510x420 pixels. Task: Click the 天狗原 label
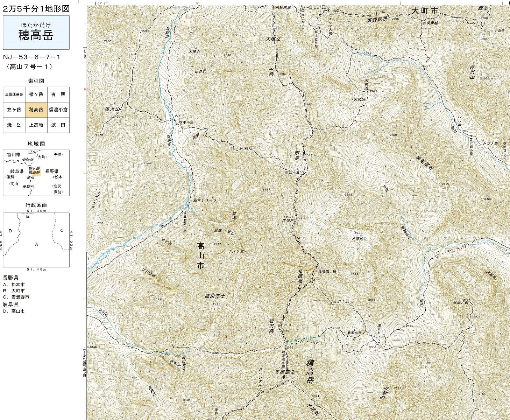click(x=359, y=99)
